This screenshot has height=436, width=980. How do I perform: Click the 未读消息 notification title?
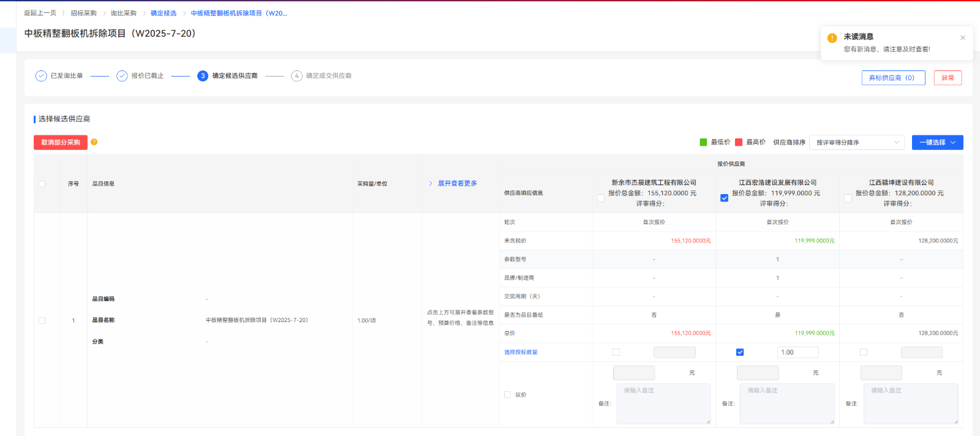click(859, 37)
